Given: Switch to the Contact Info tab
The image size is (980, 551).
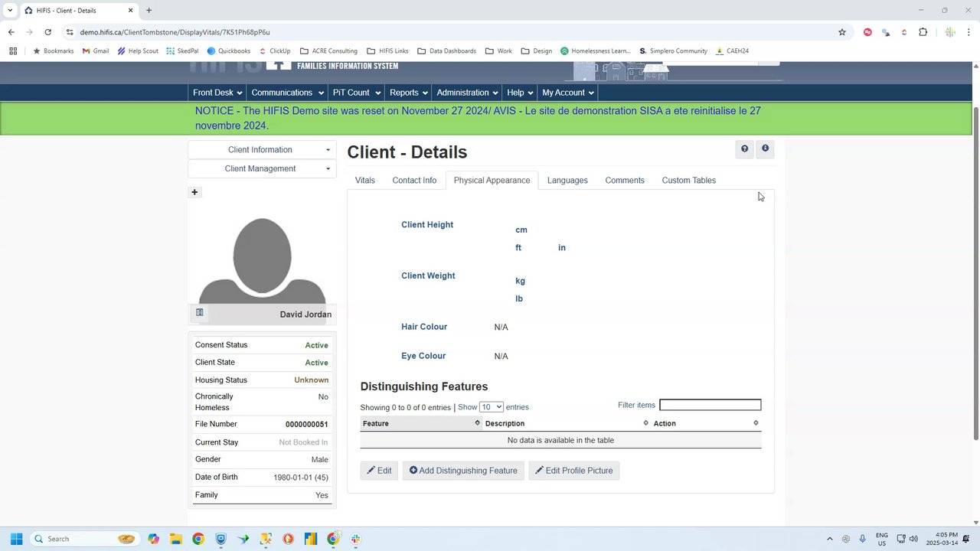Looking at the screenshot, I should pos(414,181).
